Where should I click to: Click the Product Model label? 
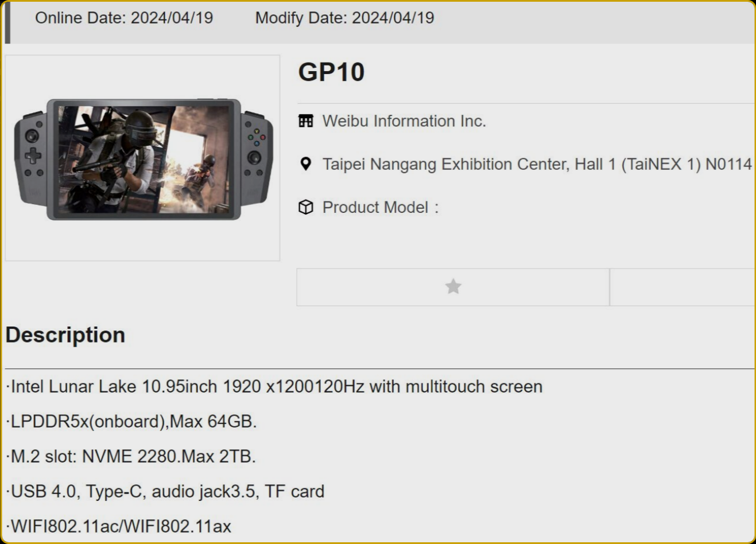point(375,207)
